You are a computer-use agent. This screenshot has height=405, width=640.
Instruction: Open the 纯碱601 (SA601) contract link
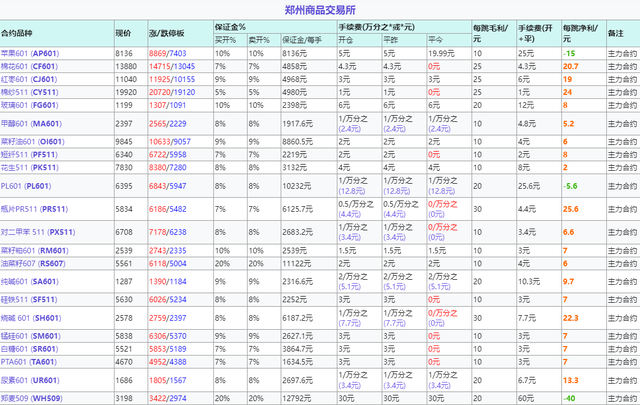(x=30, y=282)
